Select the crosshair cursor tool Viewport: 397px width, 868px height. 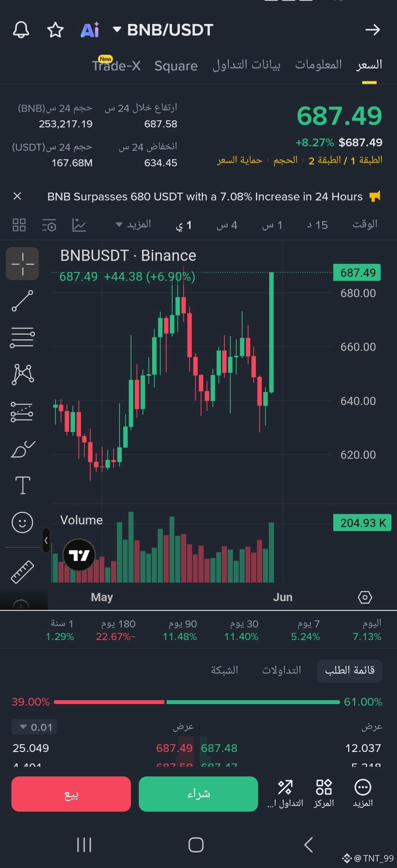coord(22,264)
